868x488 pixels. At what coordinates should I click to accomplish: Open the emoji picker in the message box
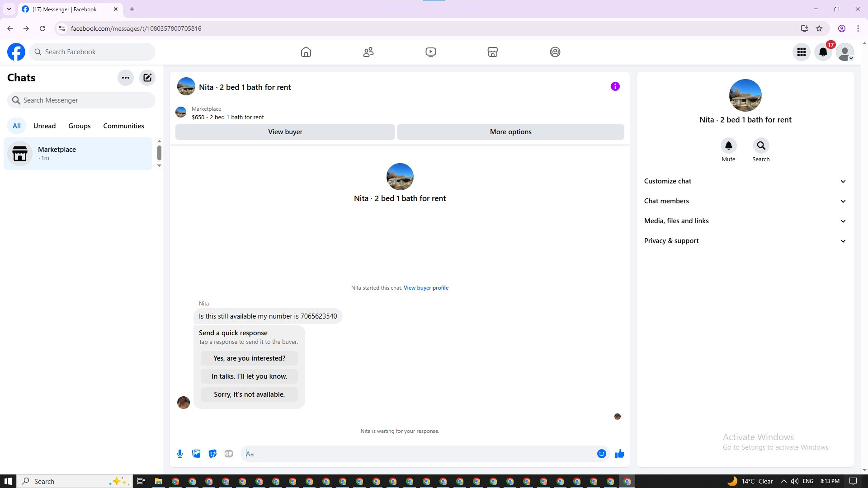click(x=601, y=454)
